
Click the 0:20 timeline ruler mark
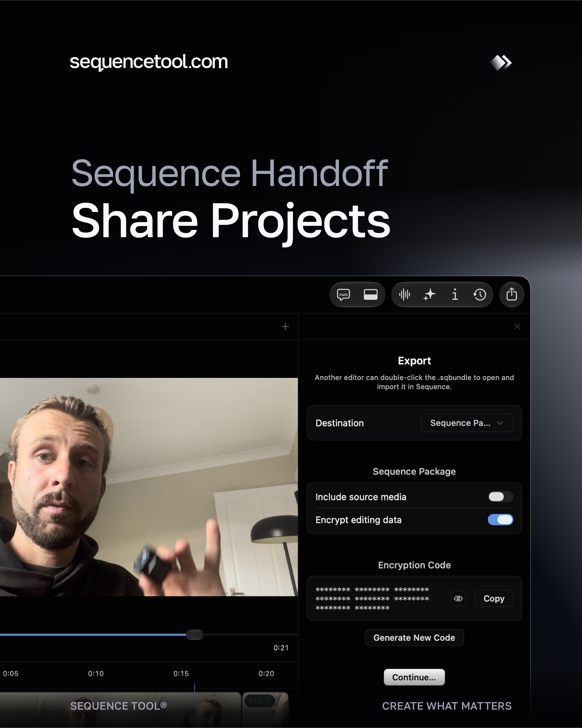click(x=266, y=674)
